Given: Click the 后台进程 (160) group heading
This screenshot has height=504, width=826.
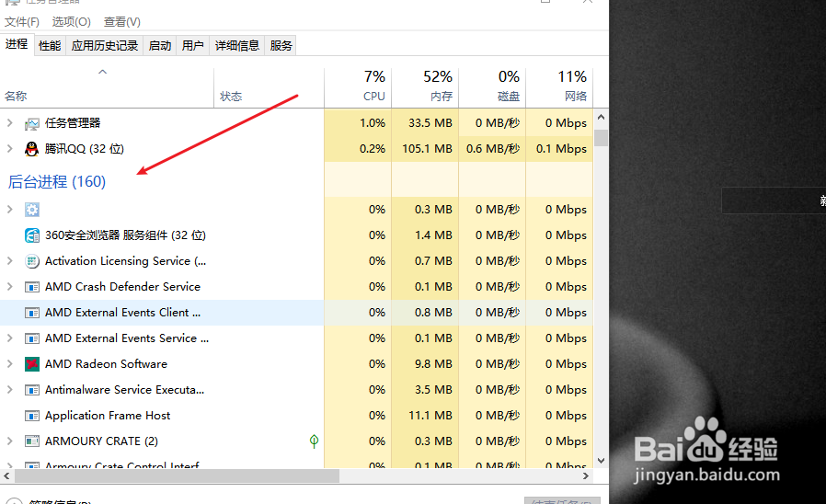Looking at the screenshot, I should [57, 182].
